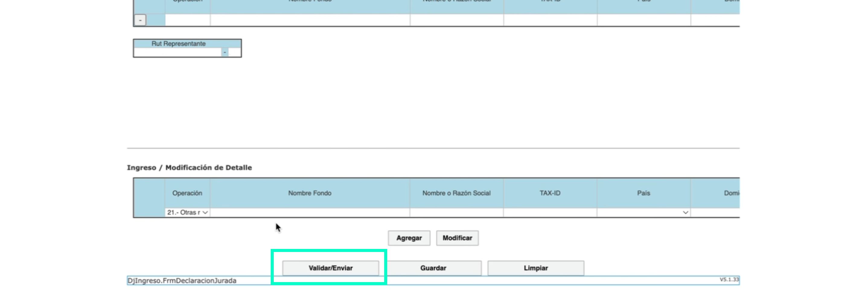Focus the Nombre o Razón Social input field
Screen dimensions: 868x305
(456, 212)
